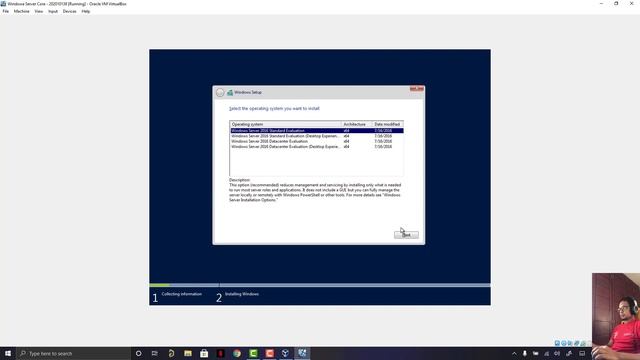Click the 7/16/2016 date in Standard Desktop Experience row
This screenshot has width=640, height=360.
pyautogui.click(x=383, y=136)
